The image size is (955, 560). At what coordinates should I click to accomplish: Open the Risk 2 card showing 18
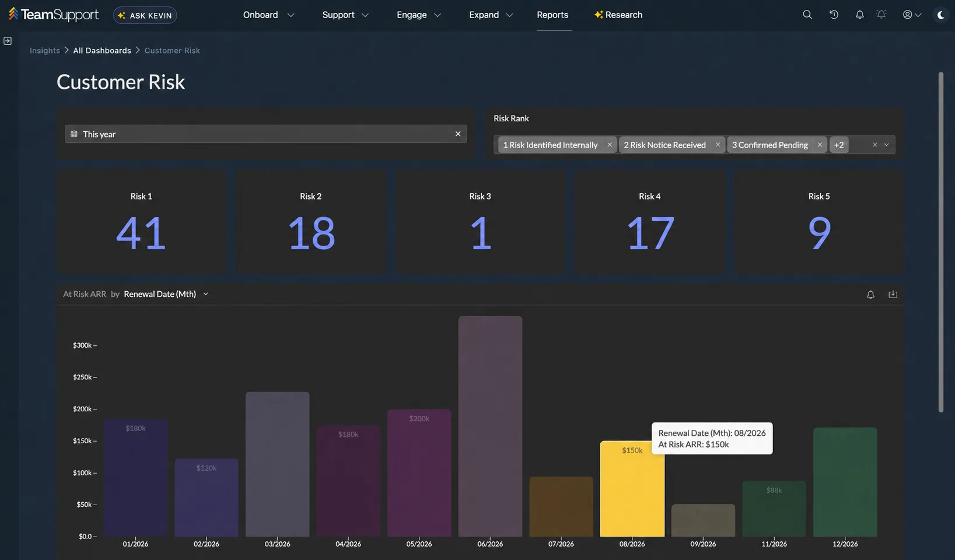click(311, 222)
